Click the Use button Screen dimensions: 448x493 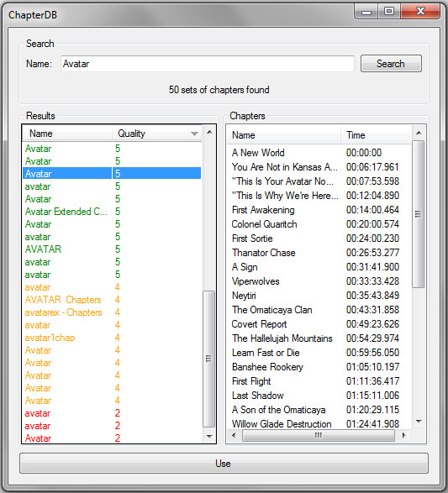[224, 463]
